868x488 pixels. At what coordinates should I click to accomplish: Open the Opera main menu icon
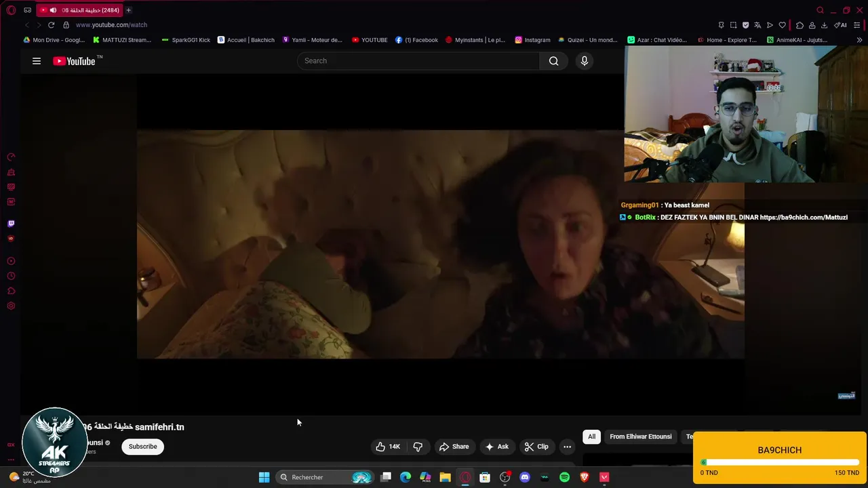pos(11,10)
